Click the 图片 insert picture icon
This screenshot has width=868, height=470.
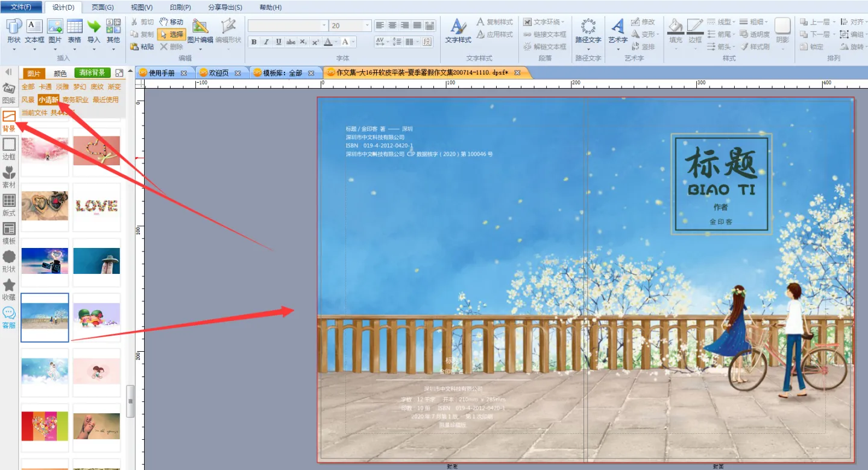pos(55,27)
